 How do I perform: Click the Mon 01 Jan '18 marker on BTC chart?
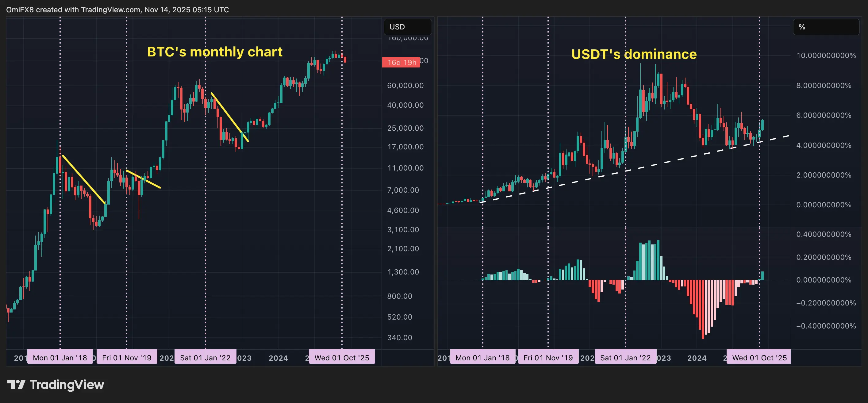60,358
